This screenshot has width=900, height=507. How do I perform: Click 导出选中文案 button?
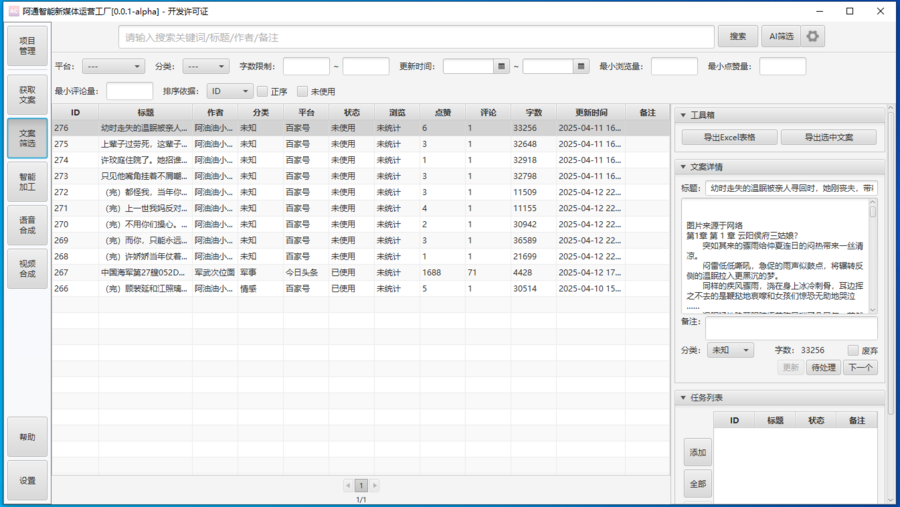point(829,137)
